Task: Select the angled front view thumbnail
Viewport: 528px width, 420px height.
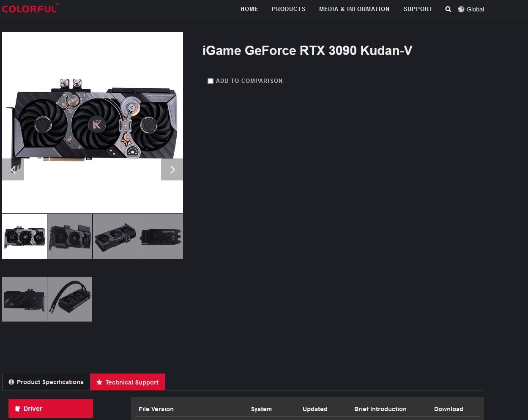Action: 70,237
